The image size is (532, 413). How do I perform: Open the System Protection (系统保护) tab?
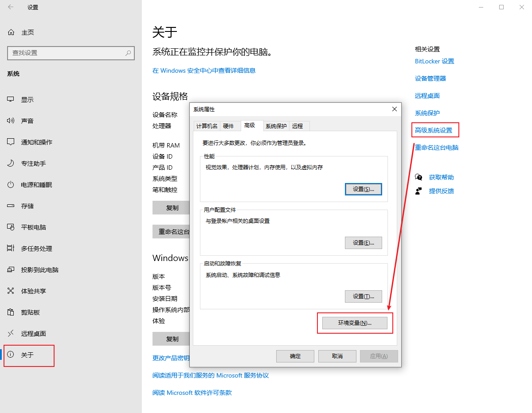tap(276, 126)
